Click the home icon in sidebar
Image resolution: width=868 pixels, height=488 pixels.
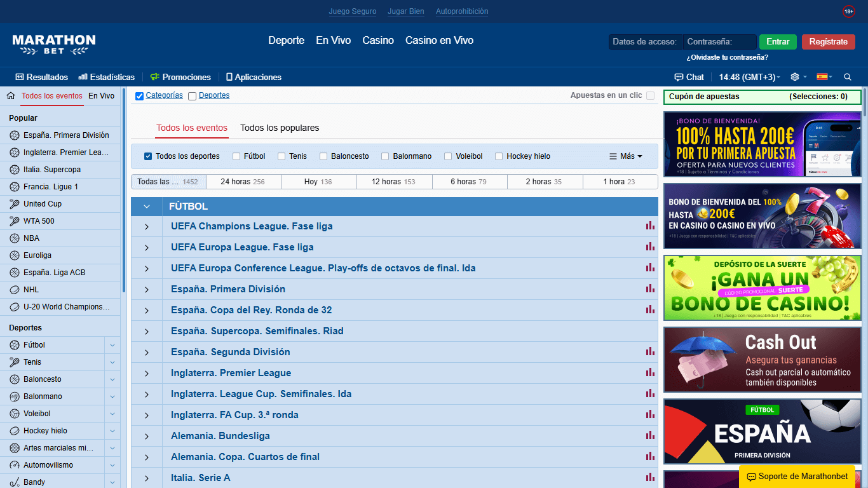(10, 96)
